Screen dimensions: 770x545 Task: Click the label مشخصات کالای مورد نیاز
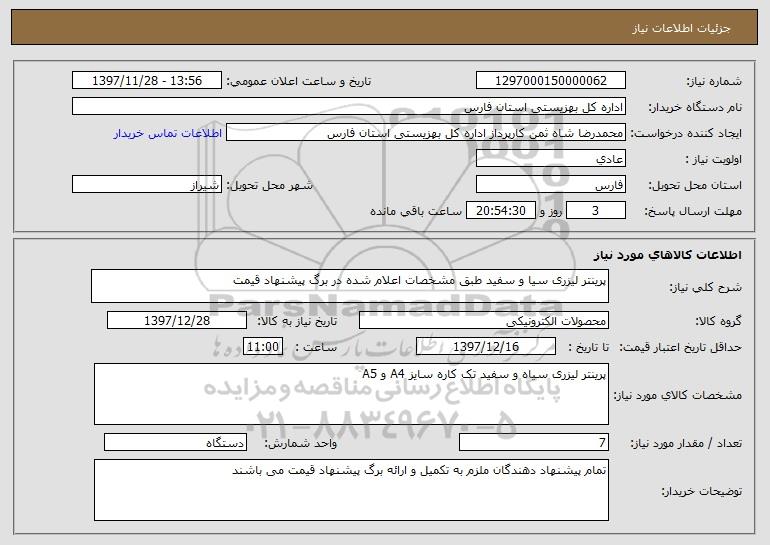(x=678, y=395)
